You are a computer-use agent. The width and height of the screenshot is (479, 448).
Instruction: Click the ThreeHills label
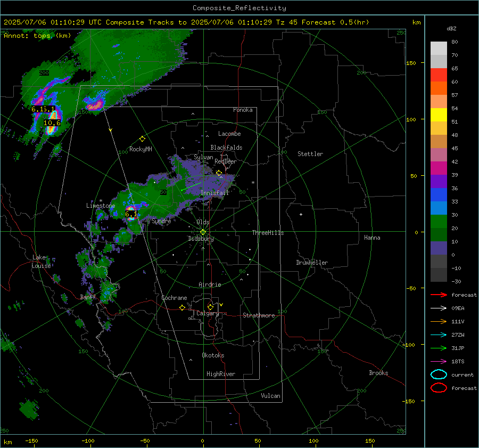click(x=268, y=233)
